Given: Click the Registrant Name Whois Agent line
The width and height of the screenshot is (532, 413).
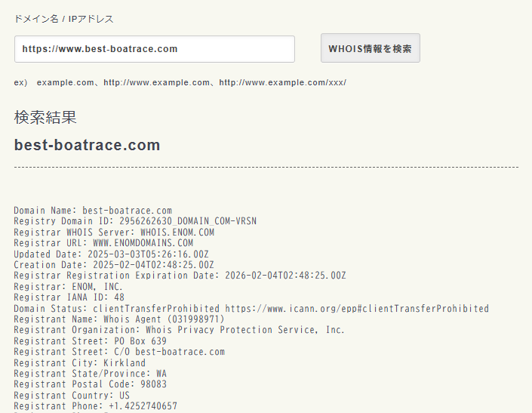Looking at the screenshot, I should (x=118, y=319).
